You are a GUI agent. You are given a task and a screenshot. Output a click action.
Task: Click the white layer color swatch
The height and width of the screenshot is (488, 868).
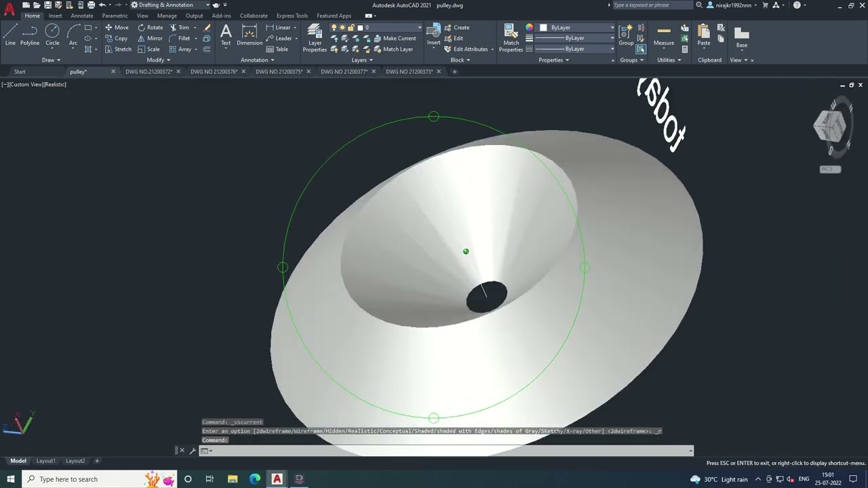pyautogui.click(x=360, y=28)
